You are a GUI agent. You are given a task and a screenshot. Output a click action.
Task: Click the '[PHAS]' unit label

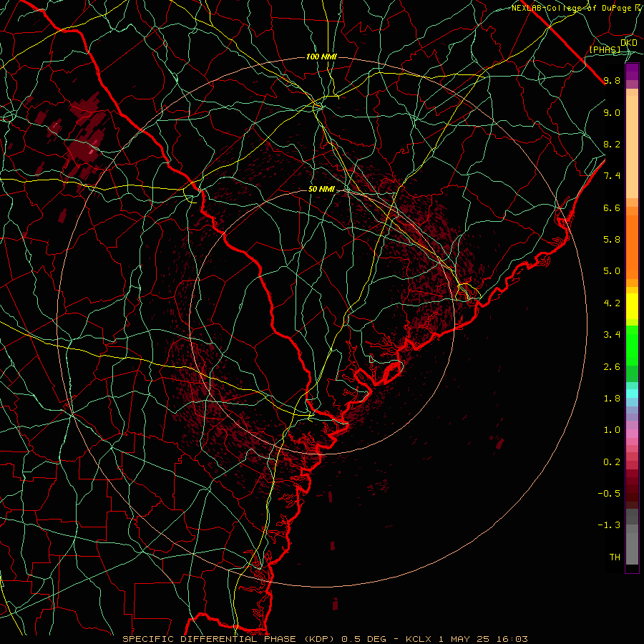605,50
